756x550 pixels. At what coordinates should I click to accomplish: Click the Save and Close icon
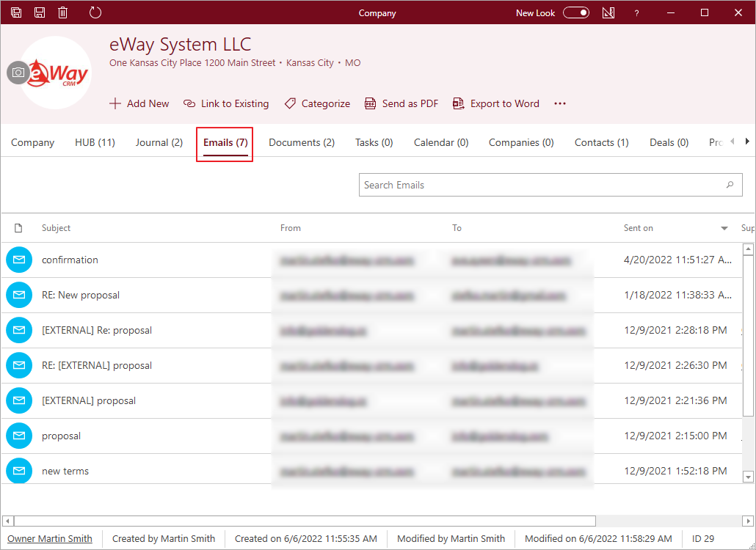16,12
